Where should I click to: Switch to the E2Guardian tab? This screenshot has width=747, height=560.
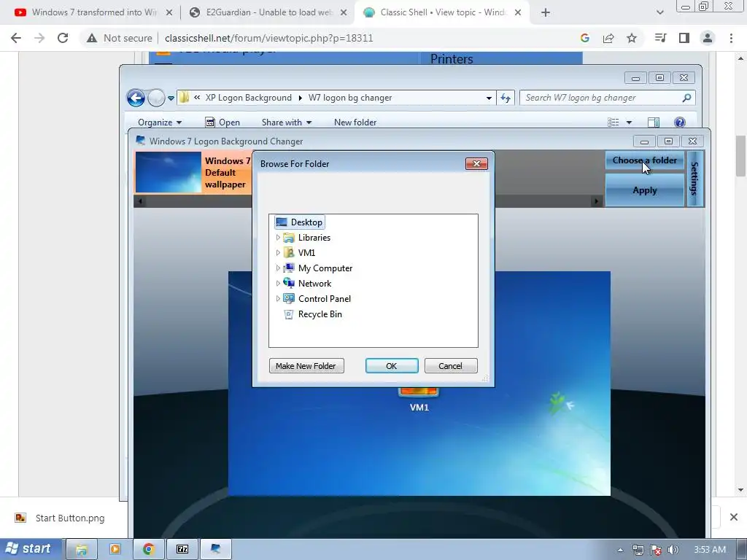click(268, 12)
